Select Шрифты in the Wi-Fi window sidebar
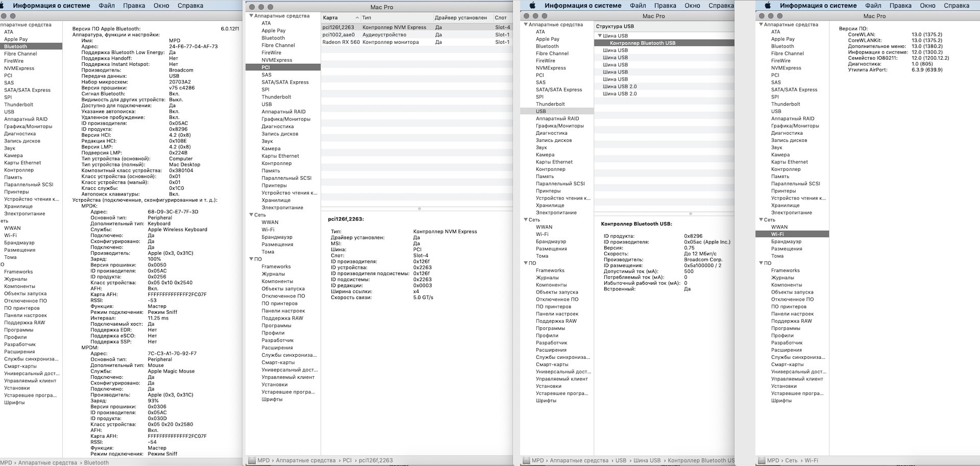This screenshot has width=980, height=466. click(781, 401)
